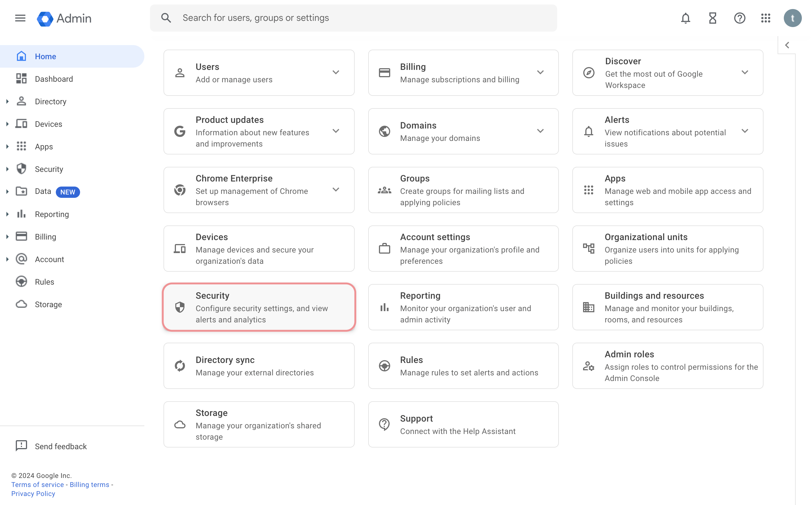The height and width of the screenshot is (505, 812).
Task: Expand the Users card chevron
Action: coord(336,72)
